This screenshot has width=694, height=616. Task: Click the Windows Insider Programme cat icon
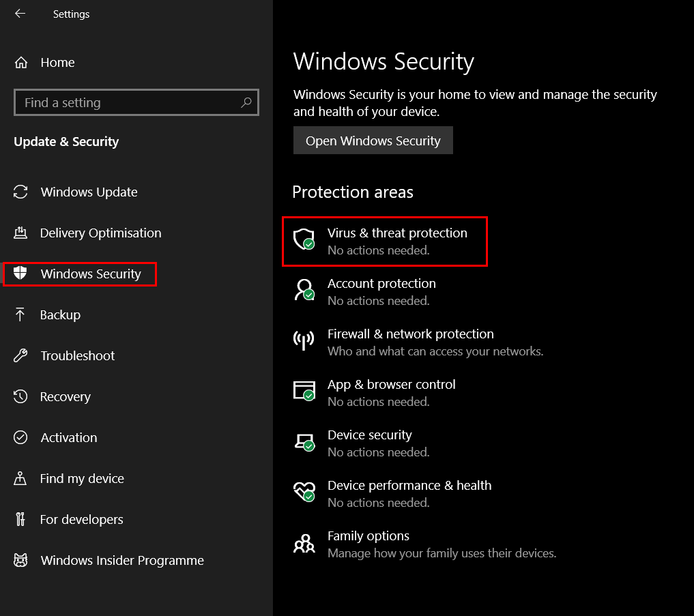20,560
